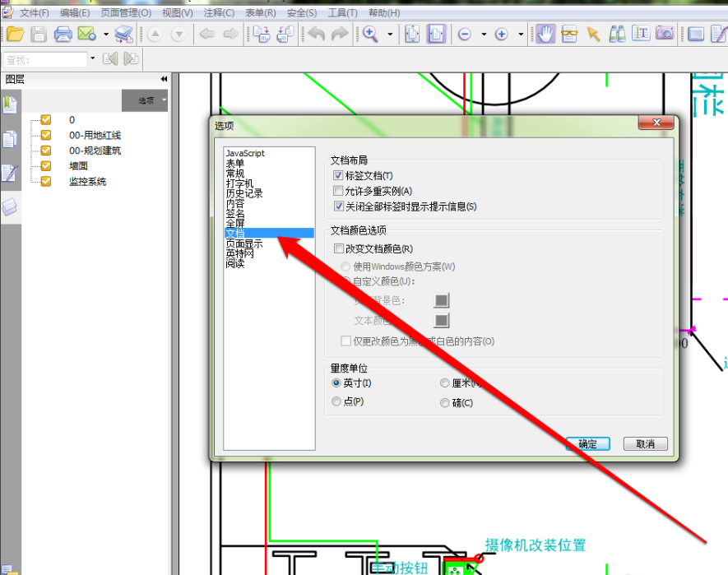Click the page background color swatch
The image size is (728, 575).
coord(442,300)
